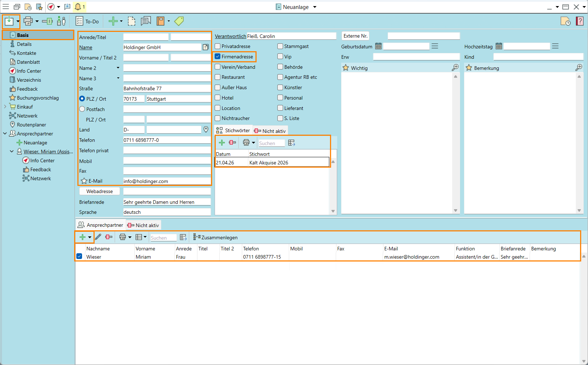
Task: Click the delete icon in Ansprechpartner toolbar
Action: click(x=109, y=237)
